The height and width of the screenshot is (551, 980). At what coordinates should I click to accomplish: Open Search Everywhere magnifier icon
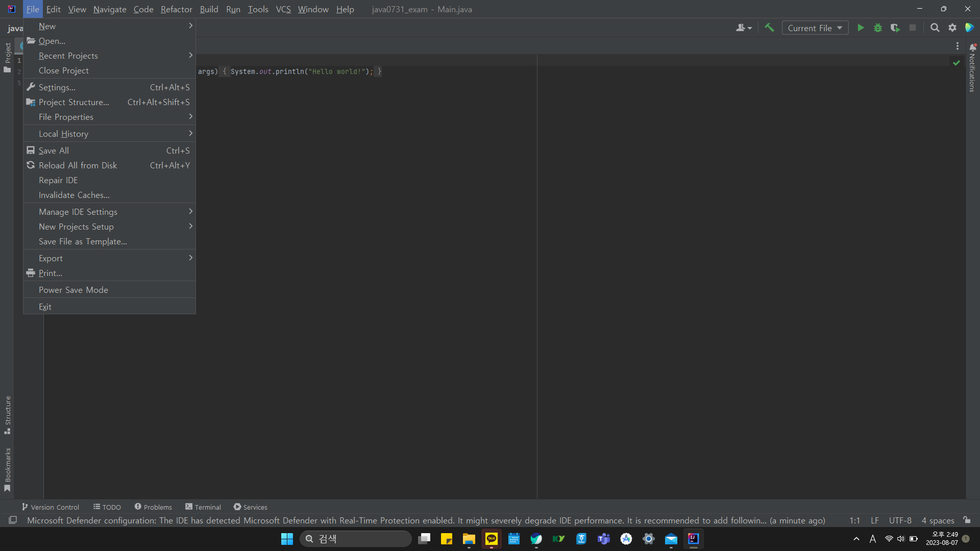[x=935, y=28]
